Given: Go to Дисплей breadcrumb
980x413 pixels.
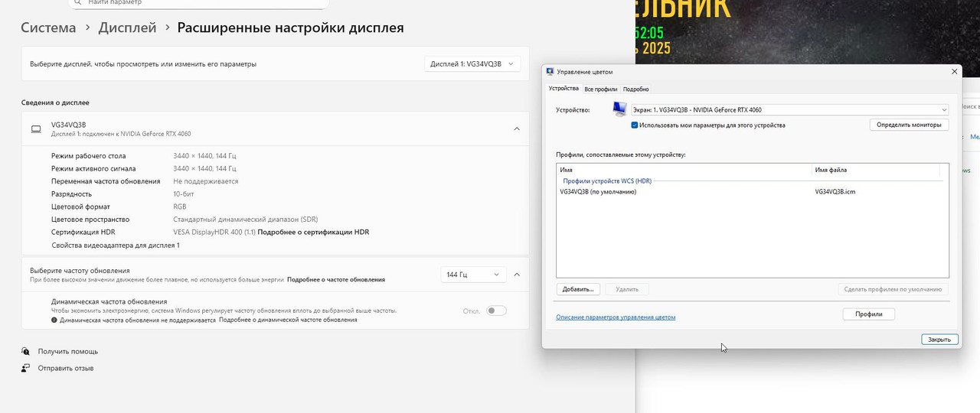Looking at the screenshot, I should [127, 28].
